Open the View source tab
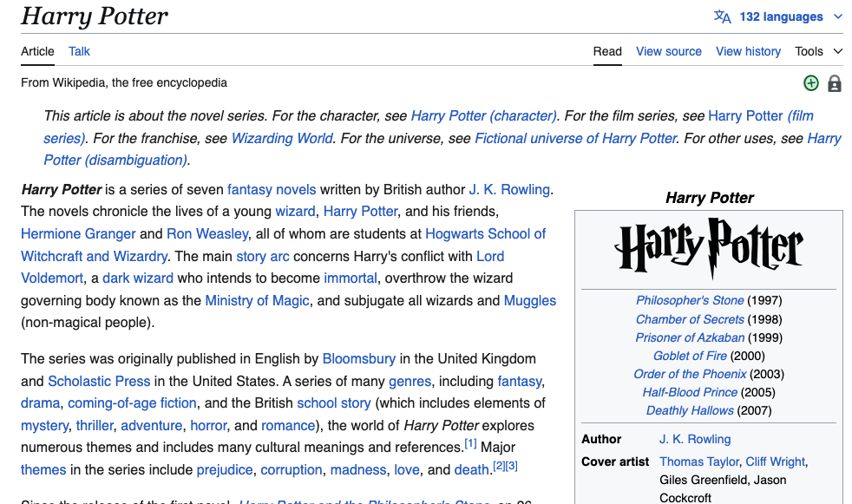The height and width of the screenshot is (504, 852). 668,51
